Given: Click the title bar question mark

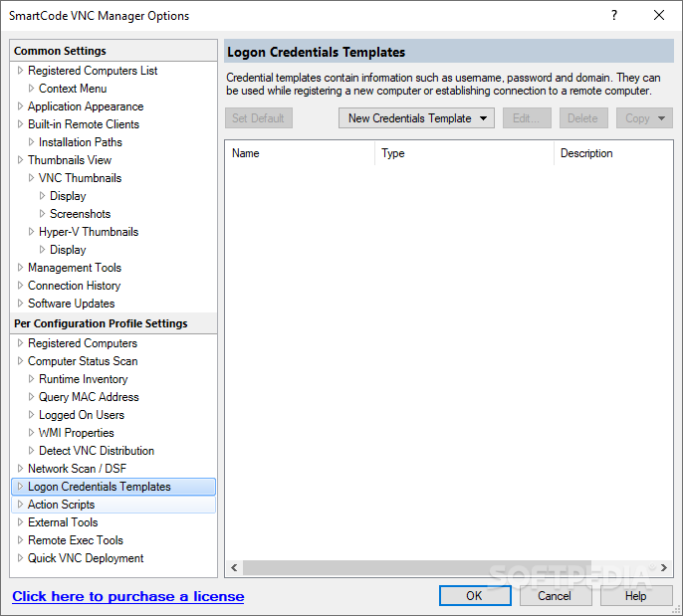Looking at the screenshot, I should click(x=613, y=15).
